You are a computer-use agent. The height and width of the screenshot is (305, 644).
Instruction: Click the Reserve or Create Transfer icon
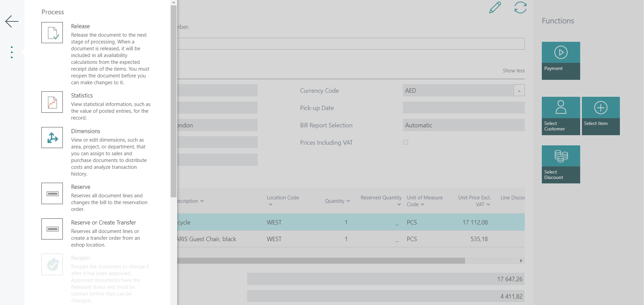click(52, 229)
